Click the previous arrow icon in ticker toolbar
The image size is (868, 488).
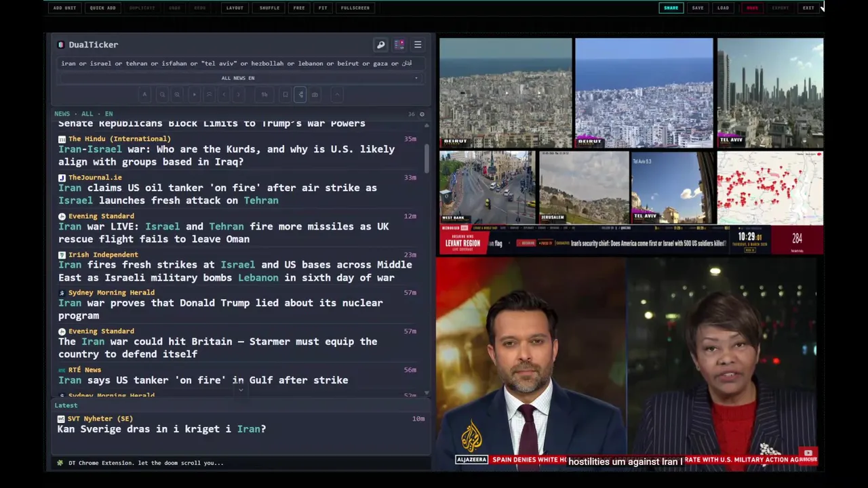tap(224, 94)
